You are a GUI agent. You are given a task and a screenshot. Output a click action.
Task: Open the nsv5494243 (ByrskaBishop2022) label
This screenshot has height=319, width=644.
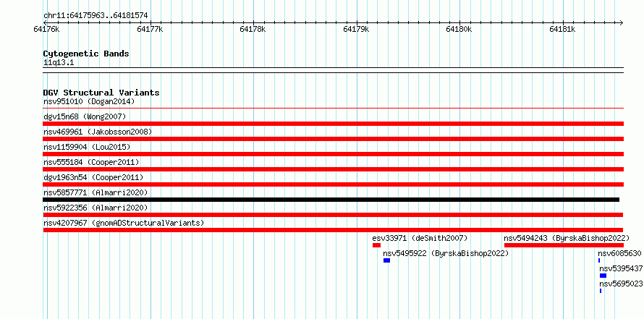click(x=567, y=238)
